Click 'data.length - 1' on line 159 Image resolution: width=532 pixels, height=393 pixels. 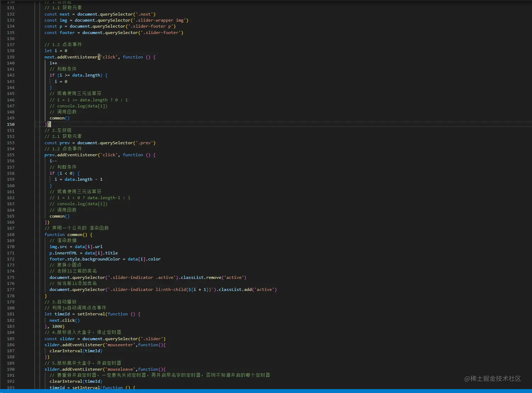tap(83, 179)
